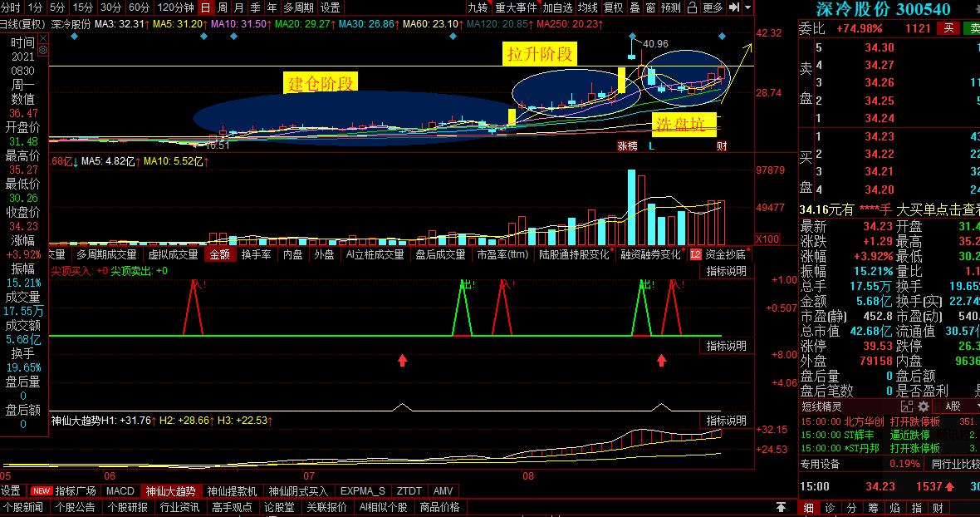Click the blue diamond marker above 40.96 peak
The height and width of the screenshot is (517, 980).
(x=633, y=37)
